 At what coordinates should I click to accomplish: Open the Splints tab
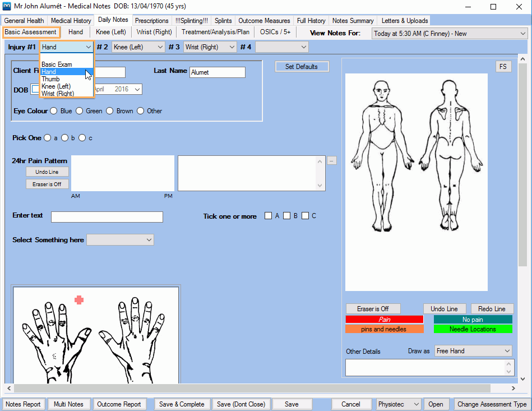click(x=223, y=21)
